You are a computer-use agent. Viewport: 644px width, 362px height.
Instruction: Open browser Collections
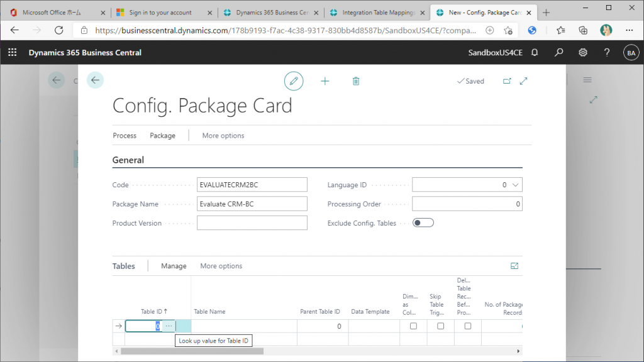coord(583,30)
